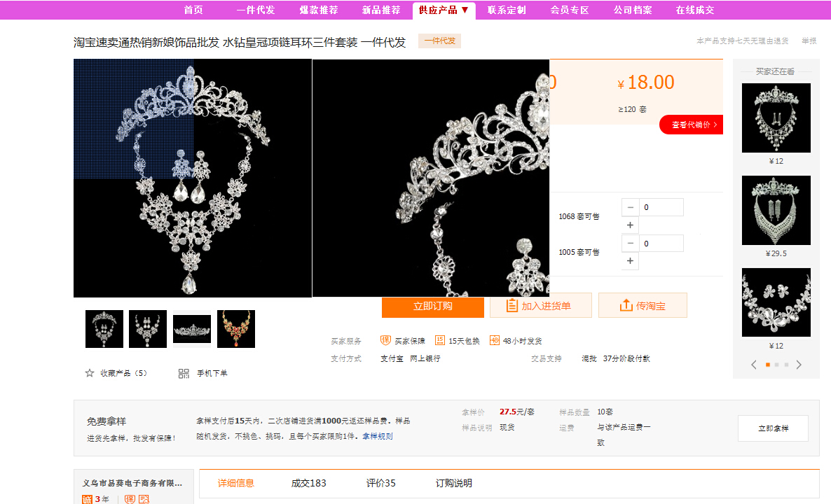Decrease quantity for the 1005套可售 option
This screenshot has width=831, height=504.
point(630,244)
